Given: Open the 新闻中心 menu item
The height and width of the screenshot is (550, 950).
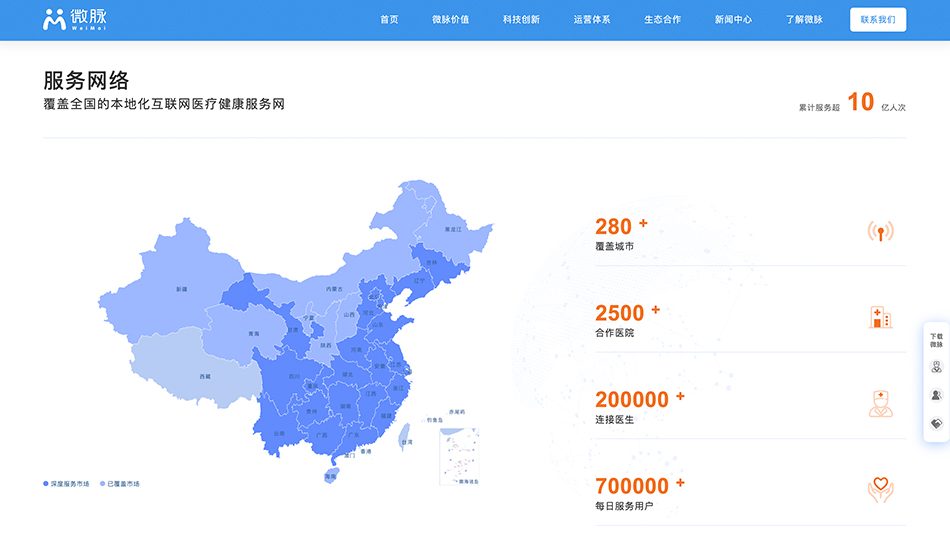Looking at the screenshot, I should point(733,20).
